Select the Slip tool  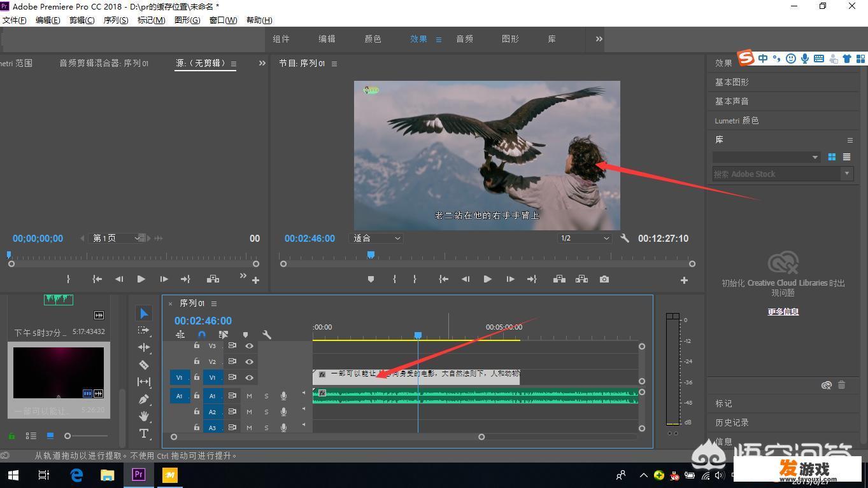pyautogui.click(x=144, y=382)
